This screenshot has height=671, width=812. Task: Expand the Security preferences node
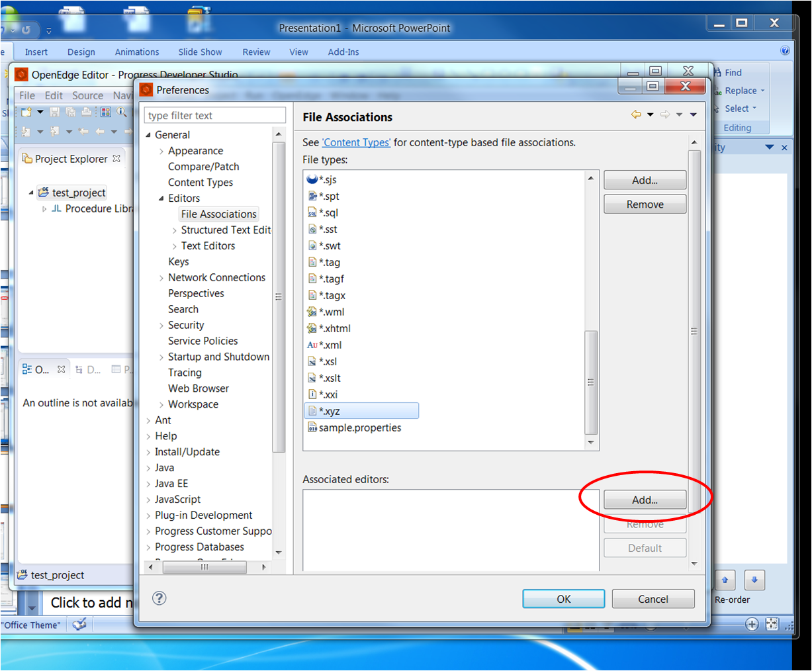(x=161, y=326)
